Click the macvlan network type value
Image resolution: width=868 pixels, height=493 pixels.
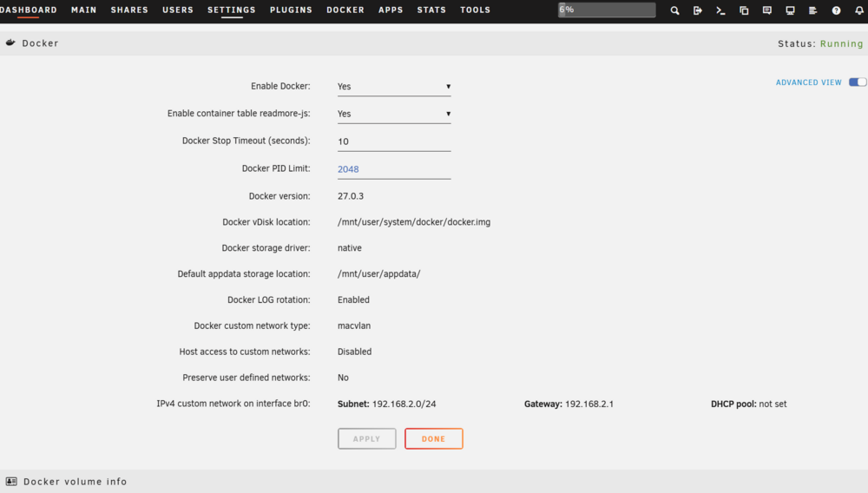[x=354, y=325]
